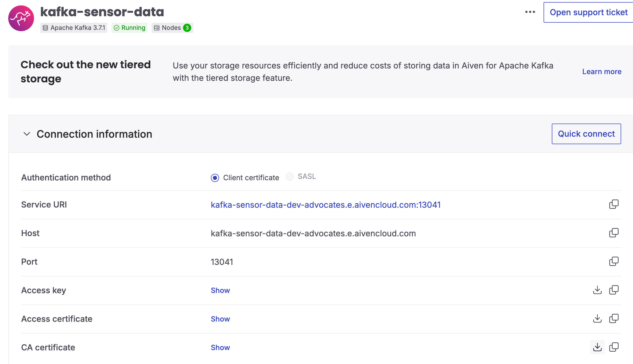
Task: Collapse the Connection information section
Action: coord(27,134)
